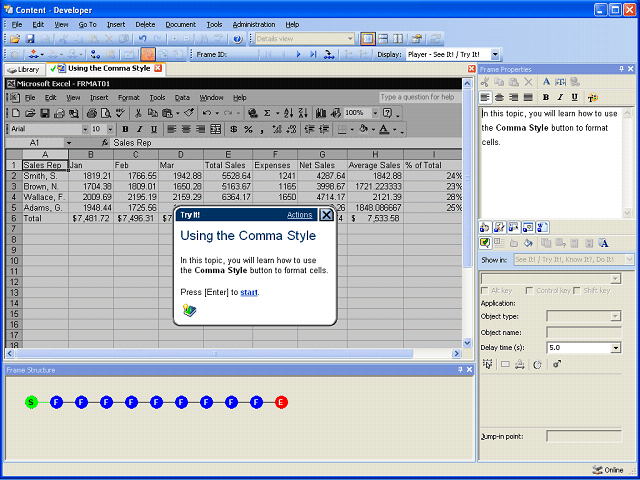Open the action type dropdown above Alt key
Image resolution: width=640 pixels, height=480 pixels.
(x=615, y=279)
